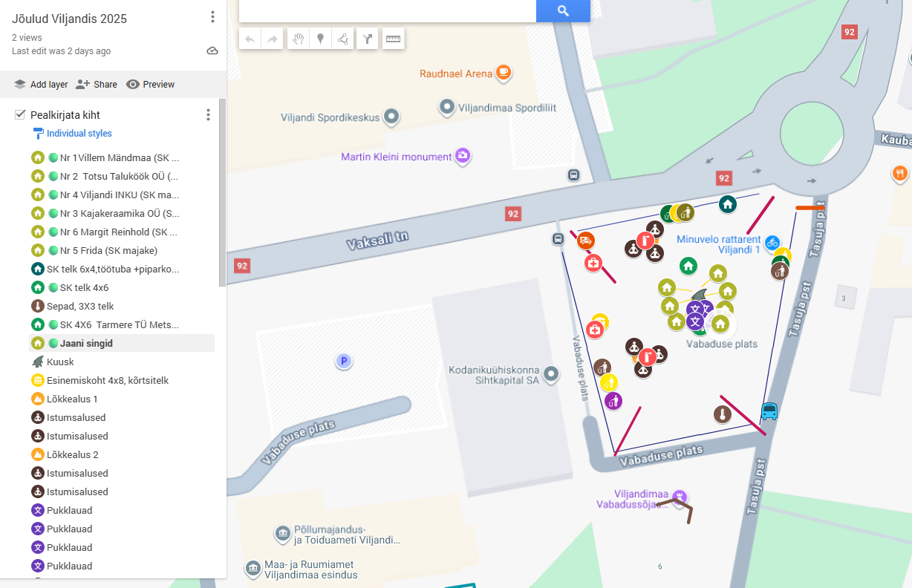Click the undo arrow in map toolbar
The image size is (912, 588).
pyautogui.click(x=250, y=39)
